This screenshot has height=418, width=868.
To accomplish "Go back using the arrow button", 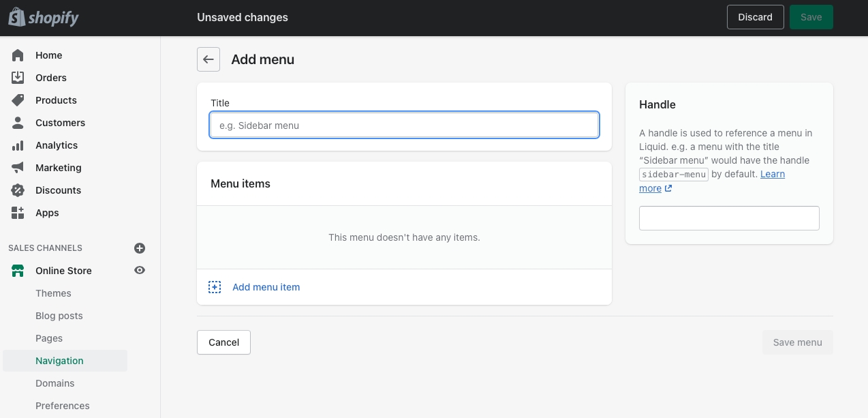I will point(208,59).
